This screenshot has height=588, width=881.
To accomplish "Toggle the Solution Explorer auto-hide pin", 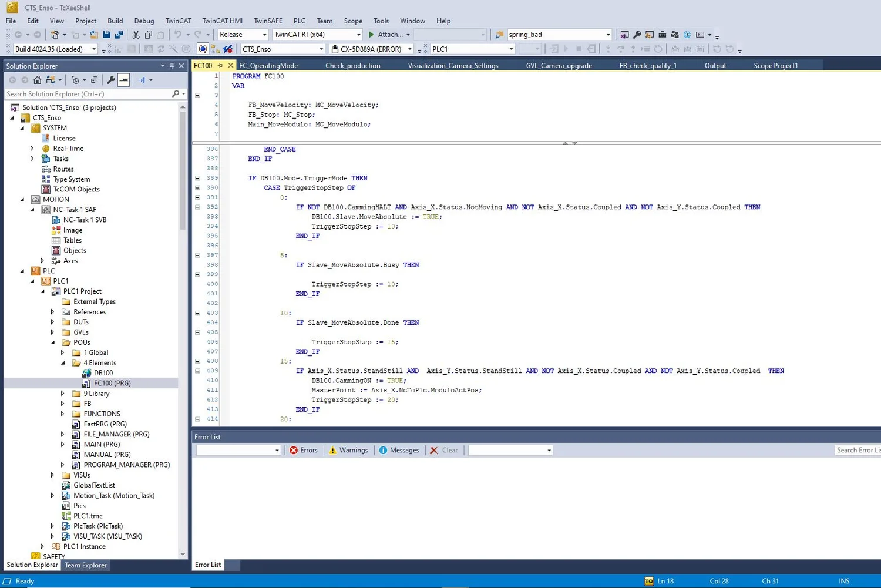I will [172, 66].
